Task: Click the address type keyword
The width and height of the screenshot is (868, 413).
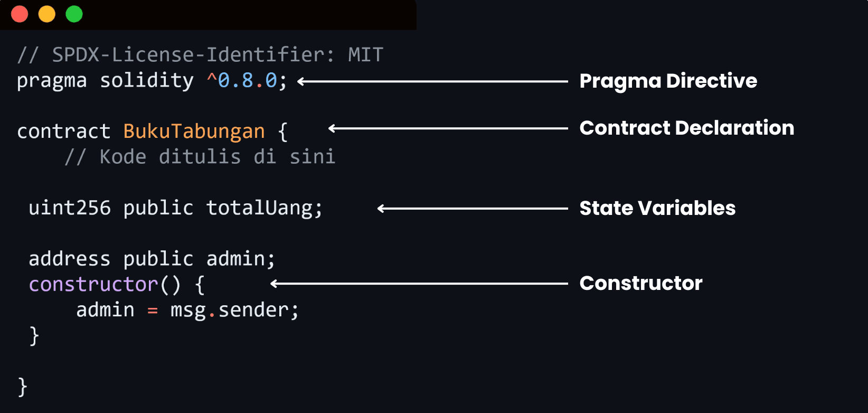Action: click(69, 259)
